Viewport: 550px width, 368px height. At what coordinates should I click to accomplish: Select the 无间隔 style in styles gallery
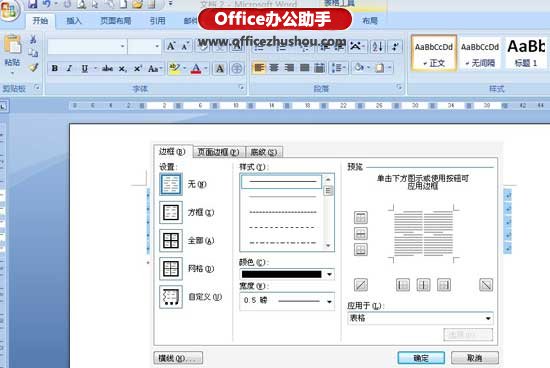click(x=480, y=54)
